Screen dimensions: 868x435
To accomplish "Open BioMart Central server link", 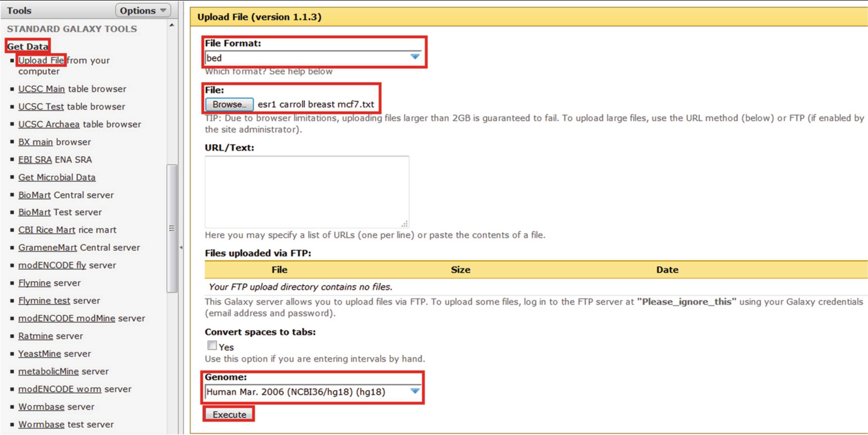I will click(x=34, y=195).
